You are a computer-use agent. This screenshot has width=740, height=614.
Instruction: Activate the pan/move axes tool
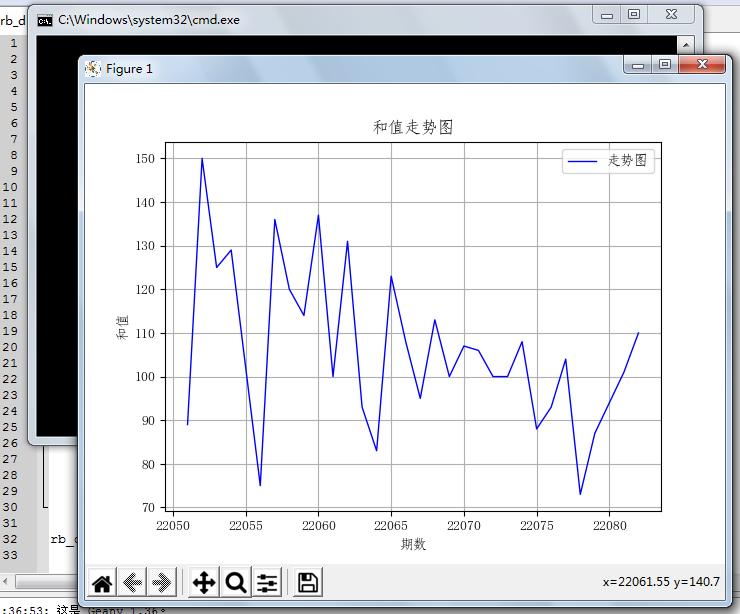(204, 582)
